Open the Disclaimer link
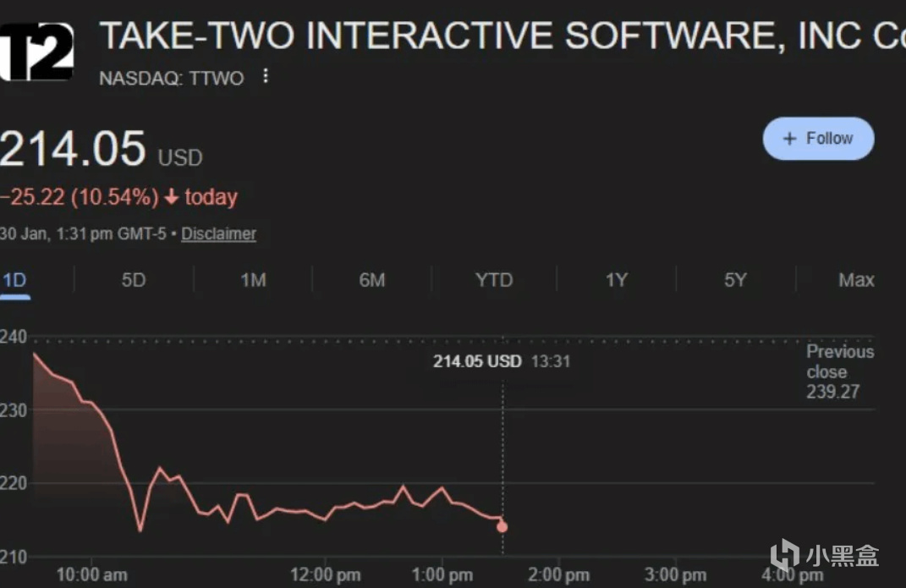The height and width of the screenshot is (588, 906). [x=218, y=234]
